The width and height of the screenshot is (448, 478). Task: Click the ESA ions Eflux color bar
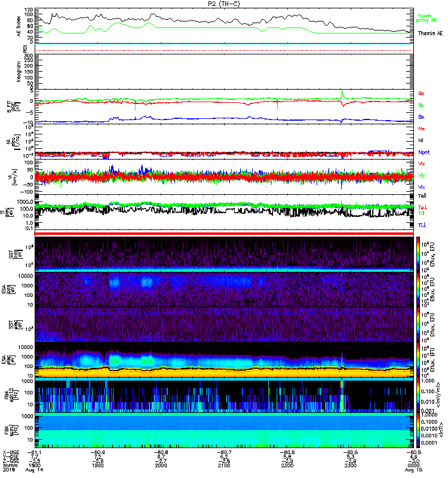[x=418, y=289]
